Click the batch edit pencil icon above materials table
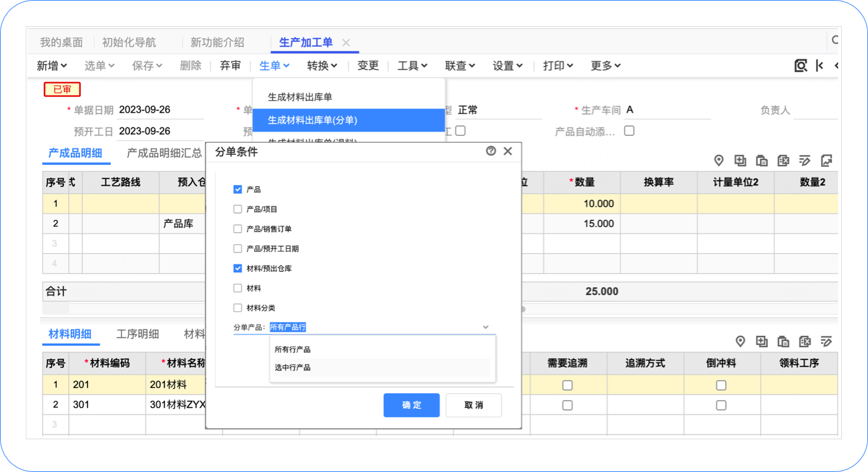 [x=827, y=341]
